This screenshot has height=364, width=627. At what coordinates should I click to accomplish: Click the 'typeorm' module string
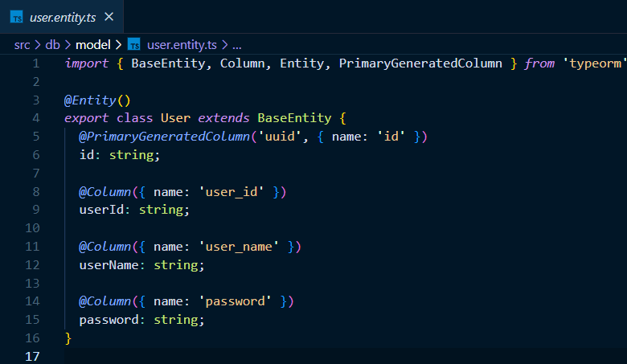[x=595, y=63]
